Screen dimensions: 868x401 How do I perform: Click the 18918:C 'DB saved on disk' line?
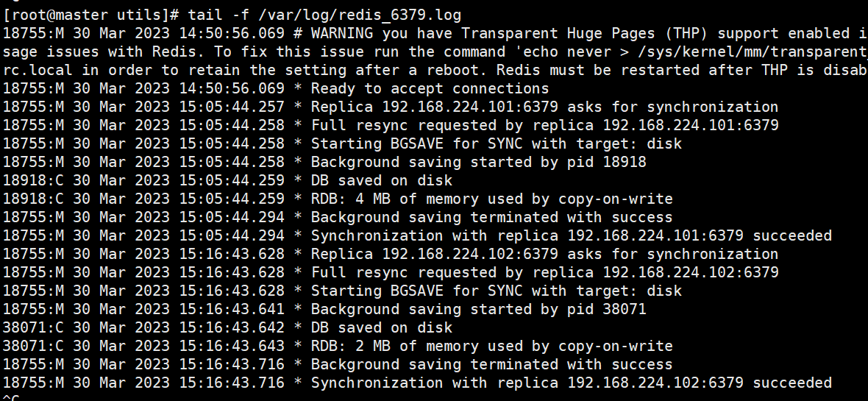pos(382,180)
